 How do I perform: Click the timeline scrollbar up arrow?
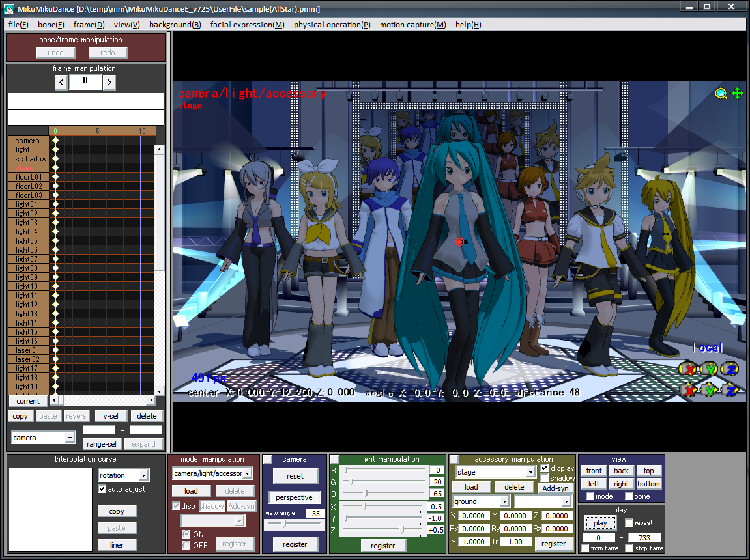[x=159, y=150]
